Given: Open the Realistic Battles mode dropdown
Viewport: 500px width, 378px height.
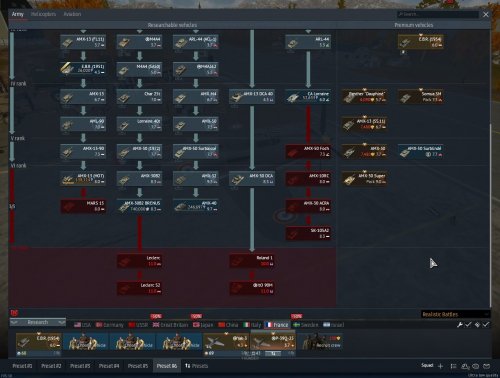Looking at the screenshot, I should [455, 314].
